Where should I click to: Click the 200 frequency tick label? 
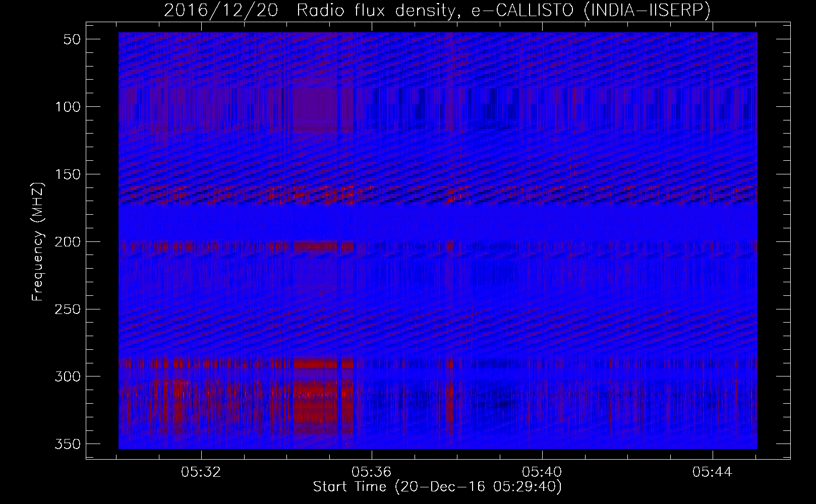click(68, 241)
